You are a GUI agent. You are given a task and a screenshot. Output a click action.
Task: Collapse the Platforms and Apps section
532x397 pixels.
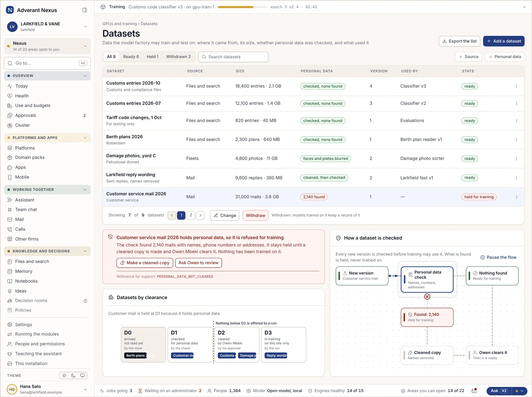point(47,138)
